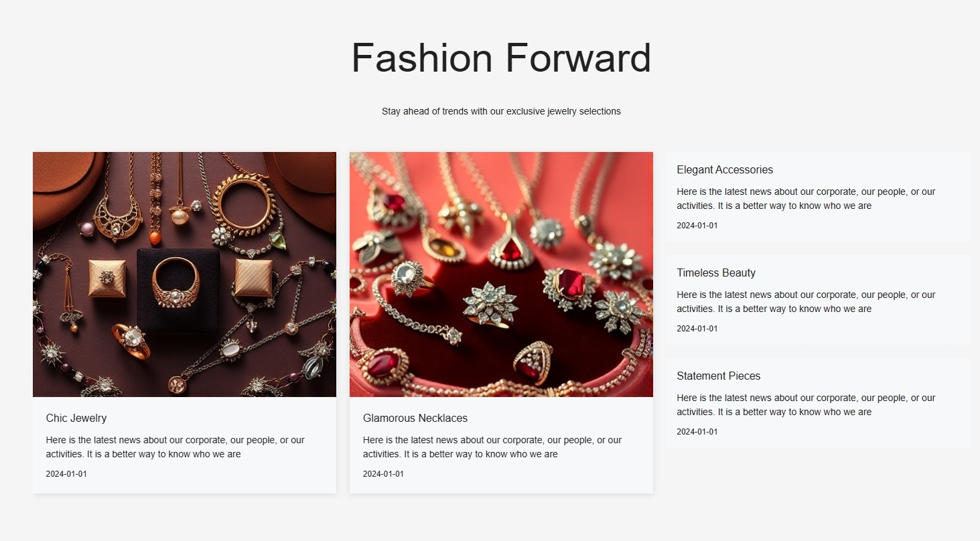Click the Elegant Accessories description text
This screenshot has height=541, width=980.
[806, 199]
